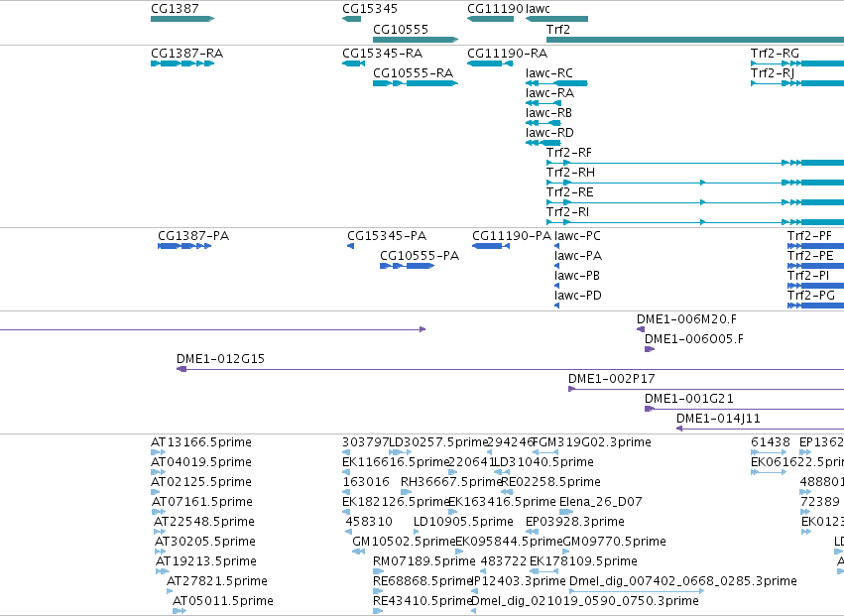Image resolution: width=844 pixels, height=616 pixels.
Task: Click the Trf2-PI protein label
Action: pyautogui.click(x=808, y=276)
